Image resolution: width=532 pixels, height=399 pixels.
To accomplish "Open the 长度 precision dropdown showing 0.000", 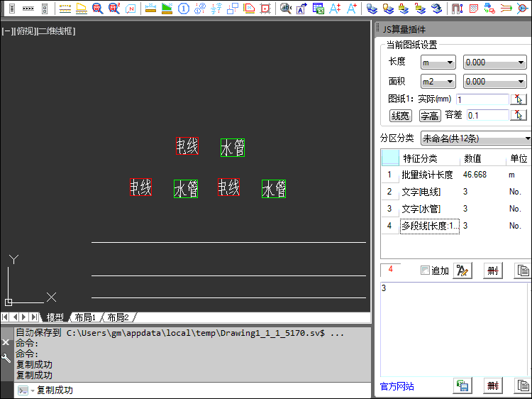I will [x=494, y=62].
